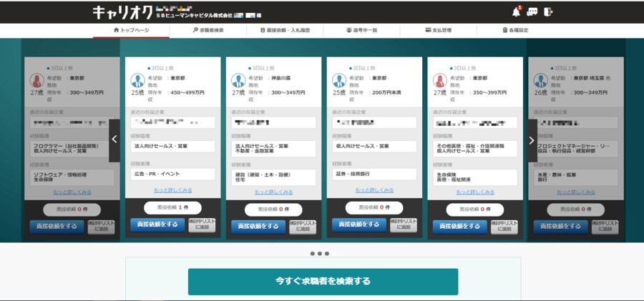This screenshot has width=644, height=301.
Task: Switch to 選考中一覧 tab
Action: click(x=361, y=31)
